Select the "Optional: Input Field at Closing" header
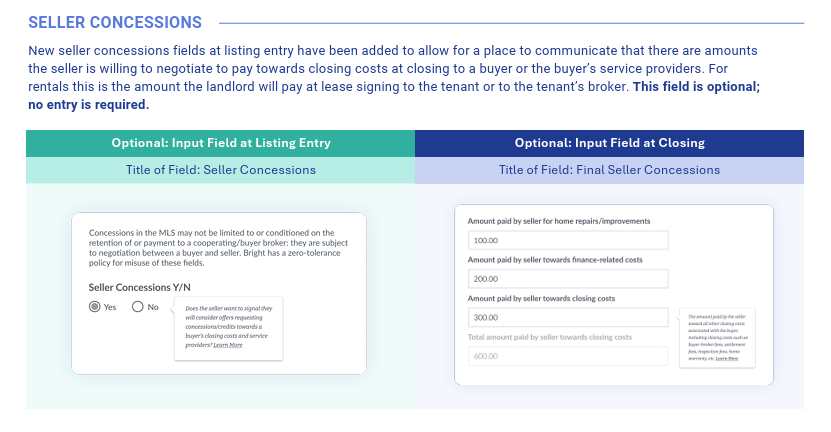 coord(610,143)
